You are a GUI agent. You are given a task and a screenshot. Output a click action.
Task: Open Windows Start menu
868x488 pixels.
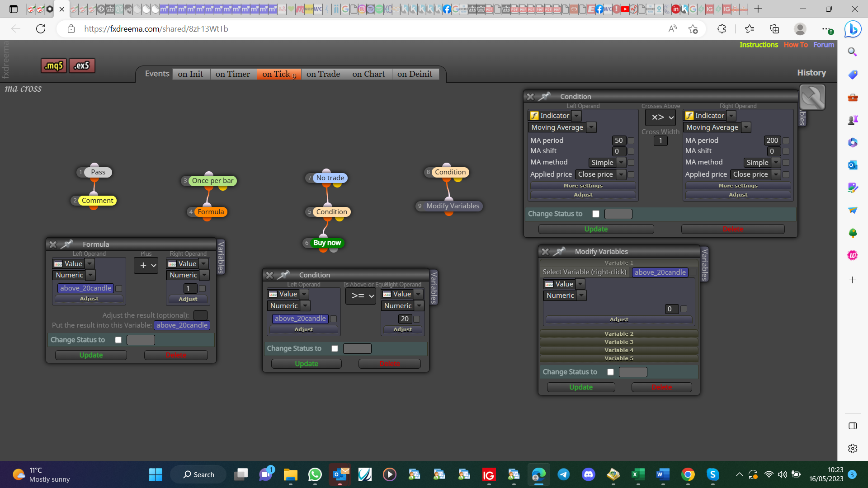(x=156, y=474)
